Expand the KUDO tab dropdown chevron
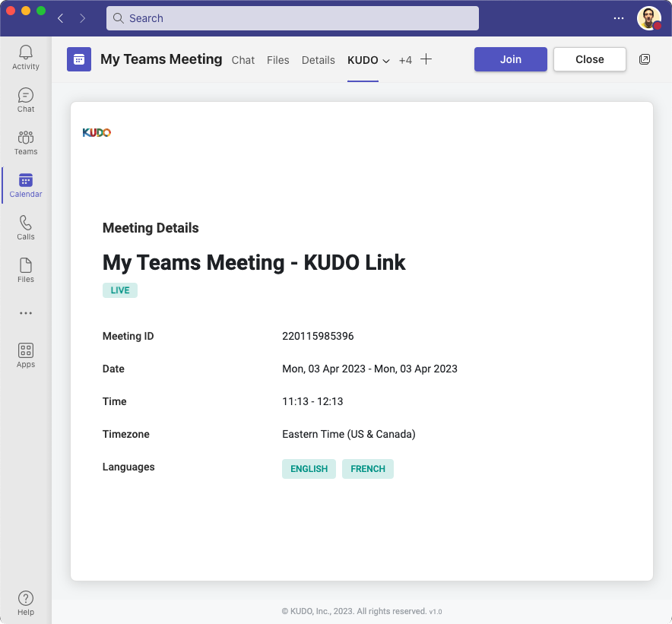This screenshot has height=624, width=672. tap(385, 61)
